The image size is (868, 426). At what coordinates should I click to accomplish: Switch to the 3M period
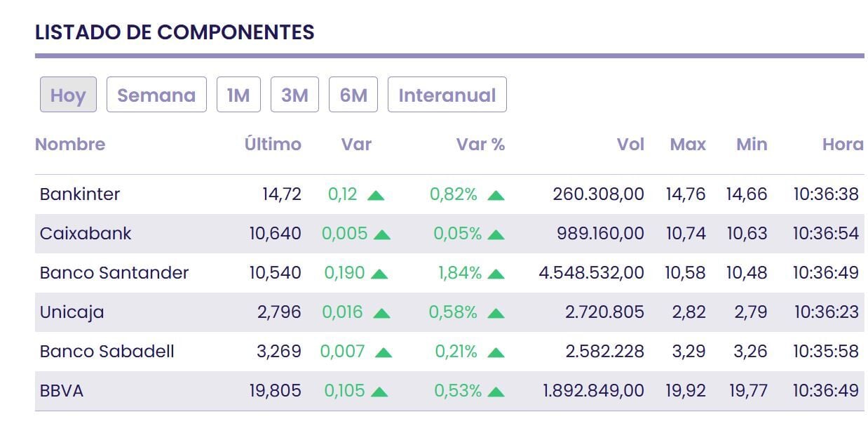click(294, 95)
